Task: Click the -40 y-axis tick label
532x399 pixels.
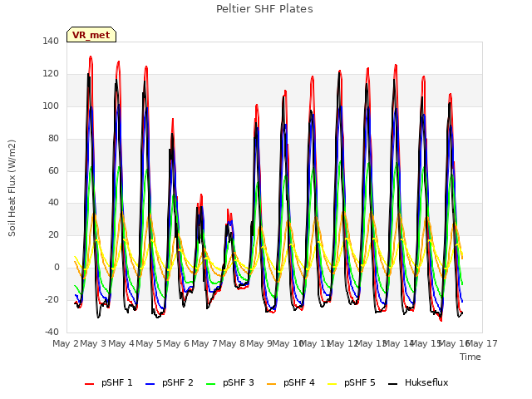Action: click(52, 332)
